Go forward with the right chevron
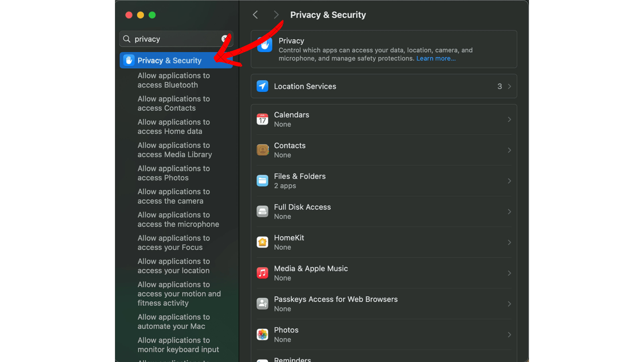644x362 pixels. point(276,15)
